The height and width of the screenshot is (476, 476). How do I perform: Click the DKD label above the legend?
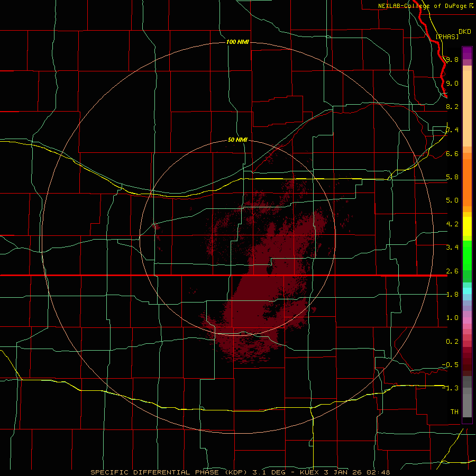point(465,32)
